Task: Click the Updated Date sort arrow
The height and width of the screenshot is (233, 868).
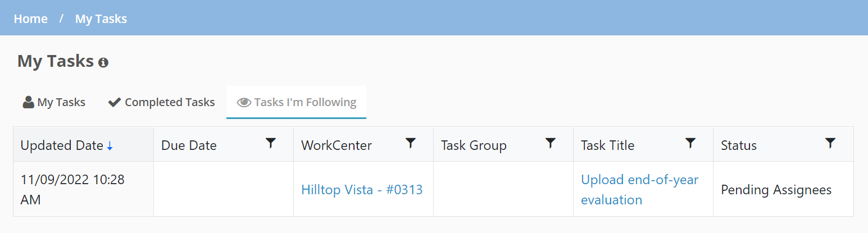Action: [x=110, y=146]
